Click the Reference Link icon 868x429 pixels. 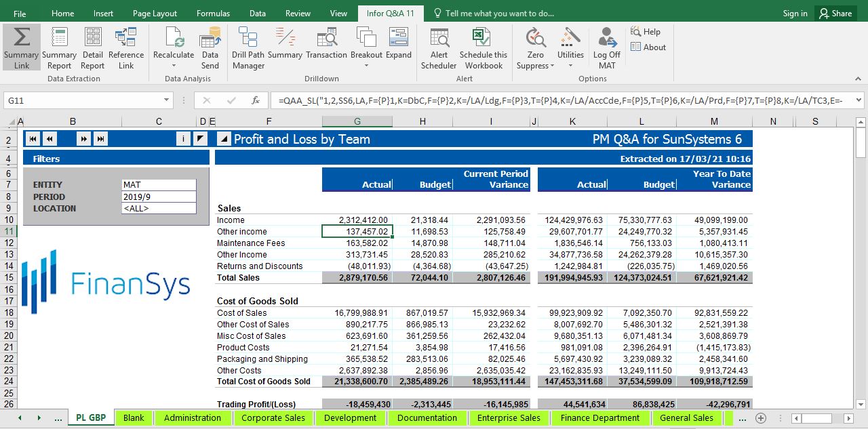tap(126, 48)
